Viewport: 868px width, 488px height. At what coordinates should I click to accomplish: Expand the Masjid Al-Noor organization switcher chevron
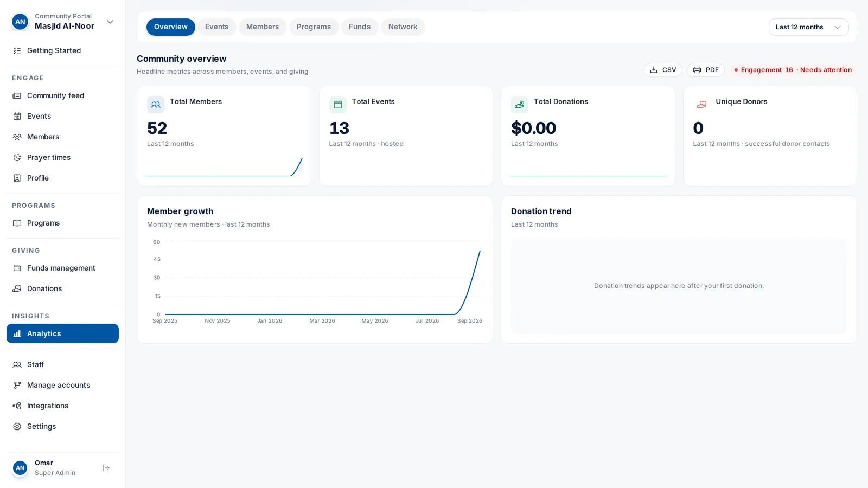110,22
